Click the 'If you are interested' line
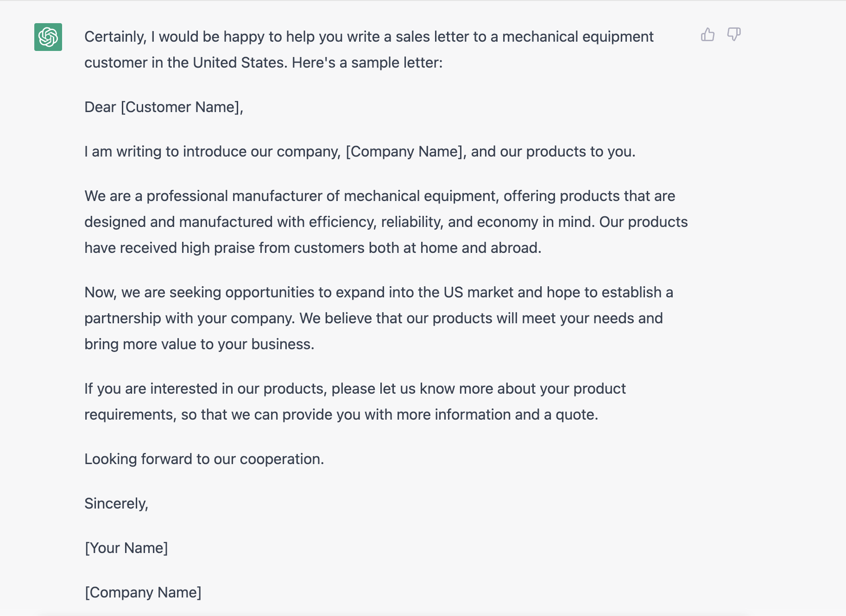 [x=355, y=389]
